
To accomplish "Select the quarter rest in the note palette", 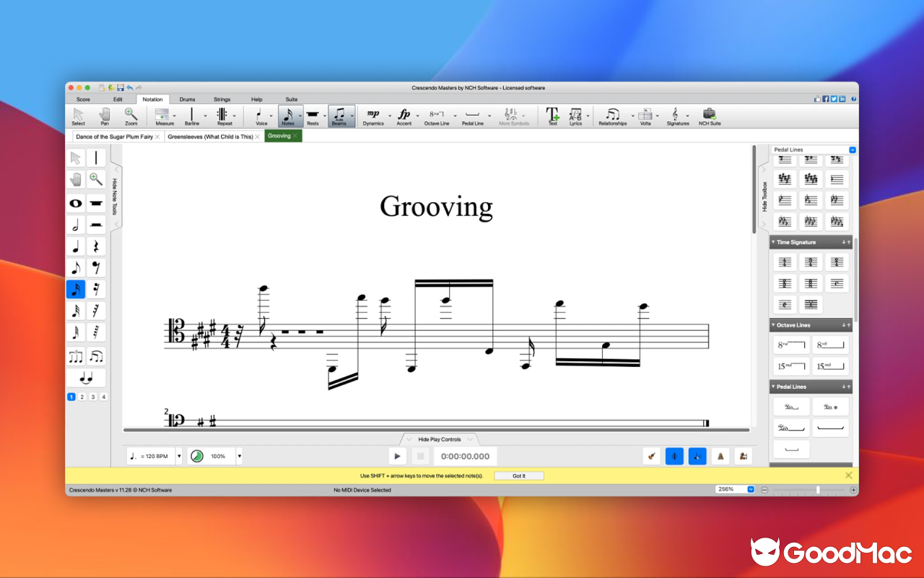I will [x=96, y=246].
